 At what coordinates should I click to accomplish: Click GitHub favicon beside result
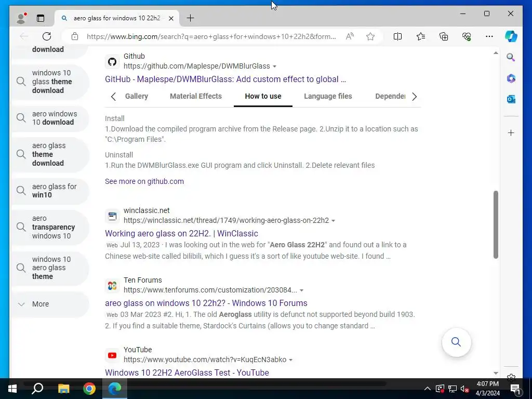(112, 62)
